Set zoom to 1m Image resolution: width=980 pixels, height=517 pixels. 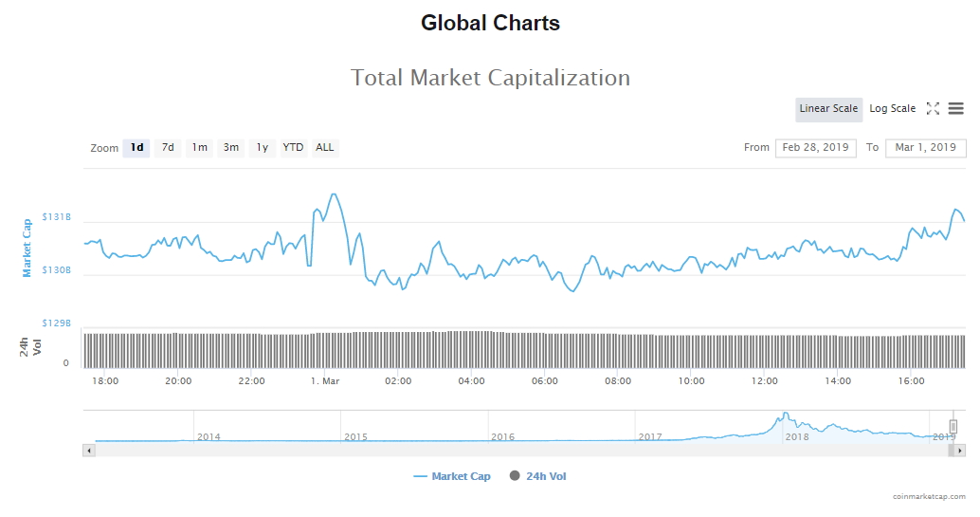point(199,148)
